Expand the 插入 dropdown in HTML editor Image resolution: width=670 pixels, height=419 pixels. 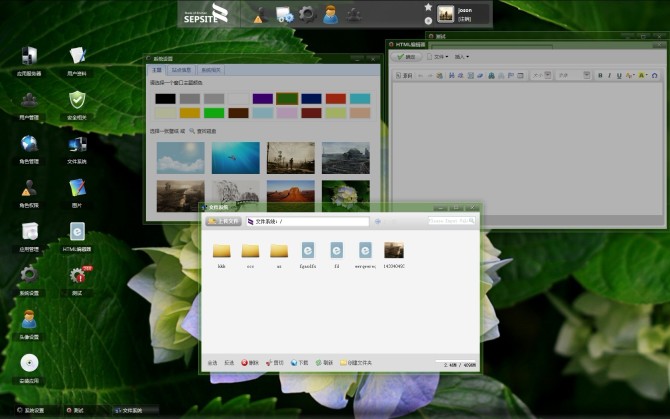(x=462, y=57)
